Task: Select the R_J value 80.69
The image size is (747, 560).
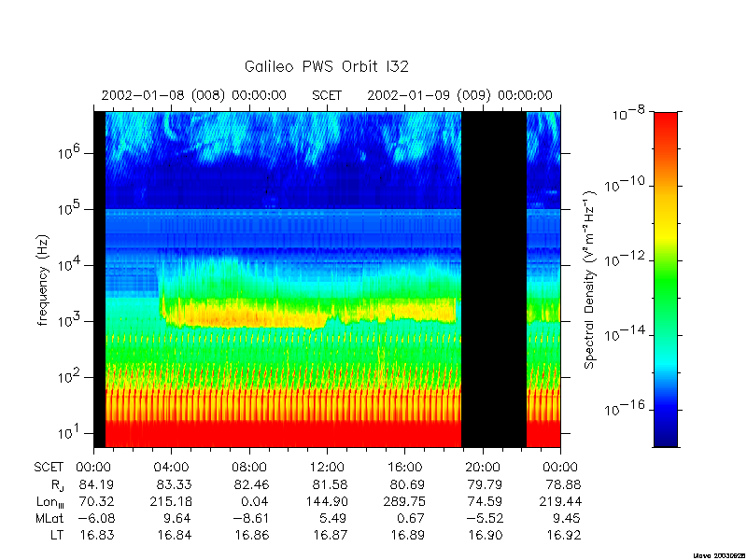Action: click(x=407, y=484)
